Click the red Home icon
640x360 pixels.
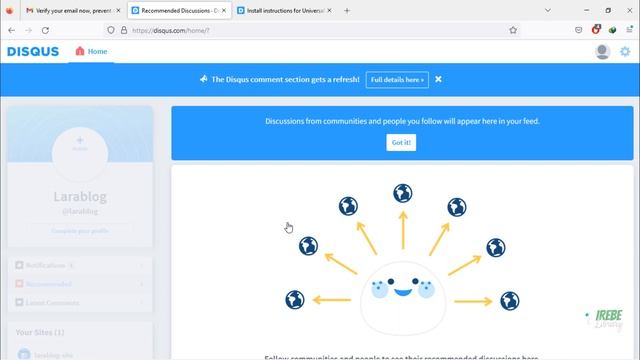pos(80,51)
